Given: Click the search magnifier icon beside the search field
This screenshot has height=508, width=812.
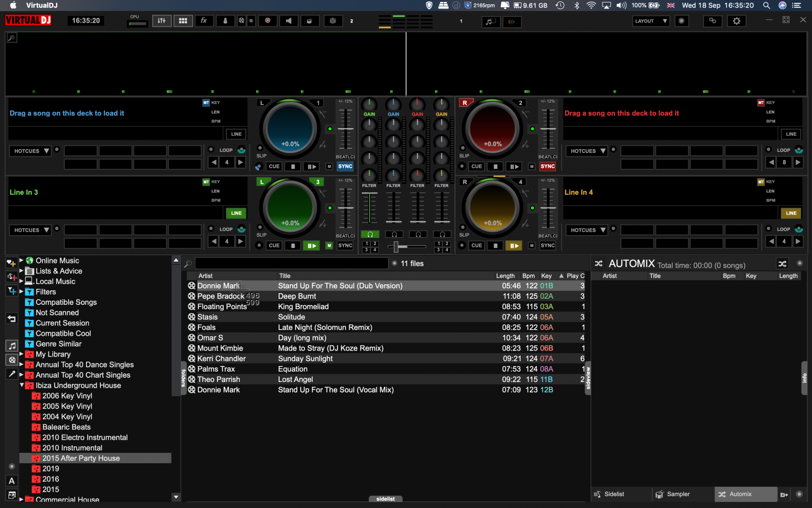Looking at the screenshot, I should tap(188, 264).
